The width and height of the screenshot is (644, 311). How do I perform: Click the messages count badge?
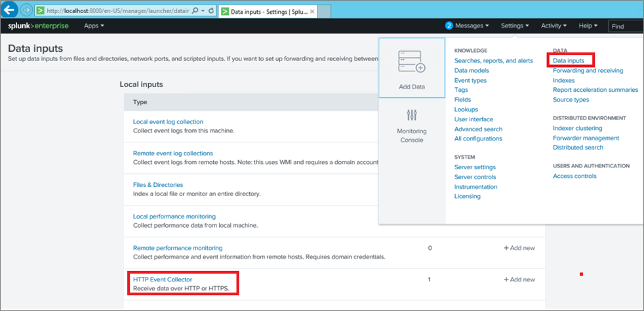(449, 26)
